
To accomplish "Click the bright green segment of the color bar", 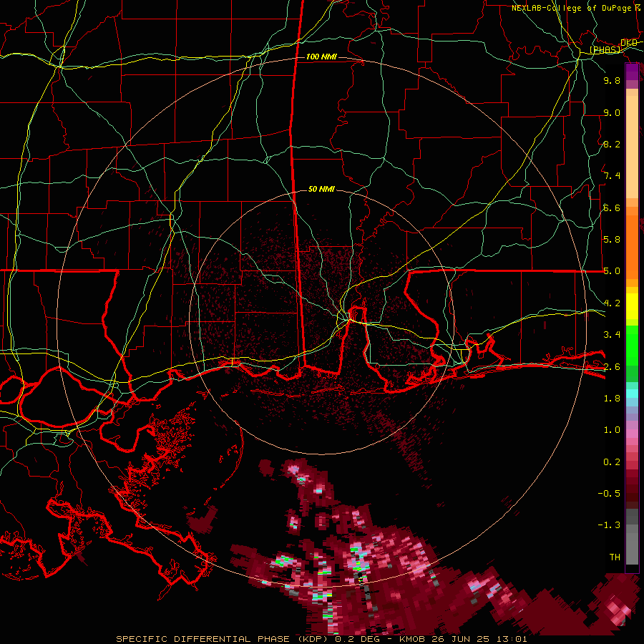I will click(x=632, y=346).
